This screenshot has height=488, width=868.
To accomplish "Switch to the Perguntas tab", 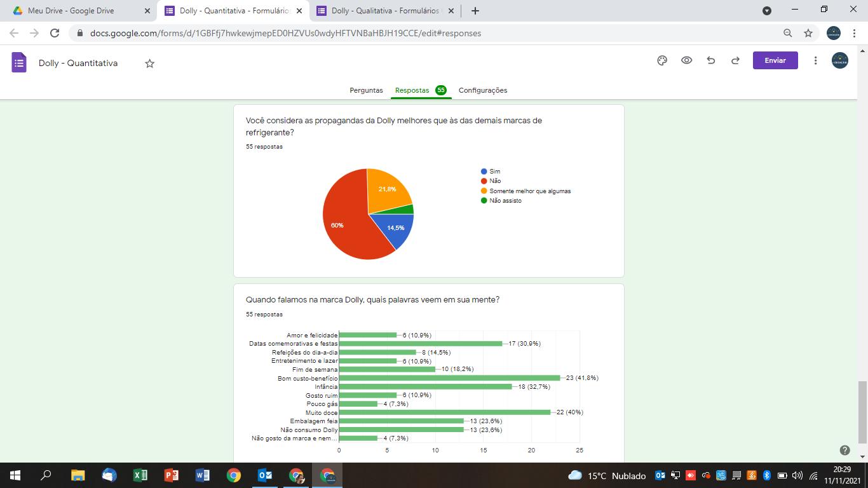I will 366,90.
